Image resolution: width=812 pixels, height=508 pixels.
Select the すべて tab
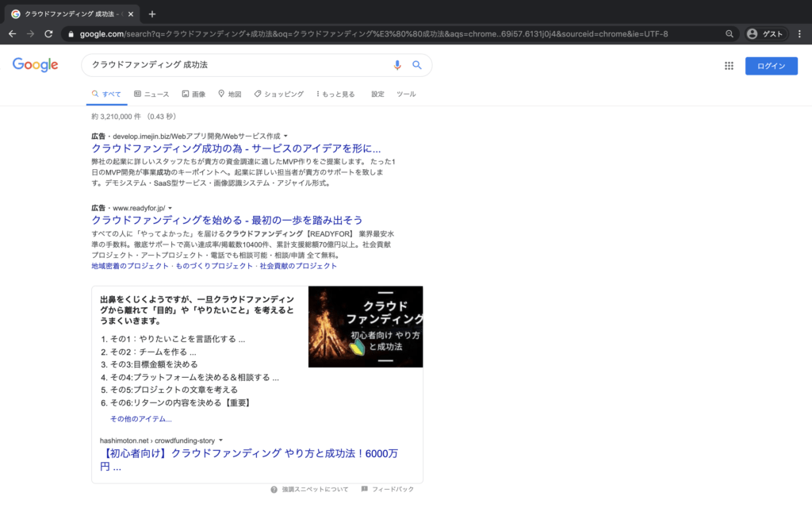click(107, 94)
